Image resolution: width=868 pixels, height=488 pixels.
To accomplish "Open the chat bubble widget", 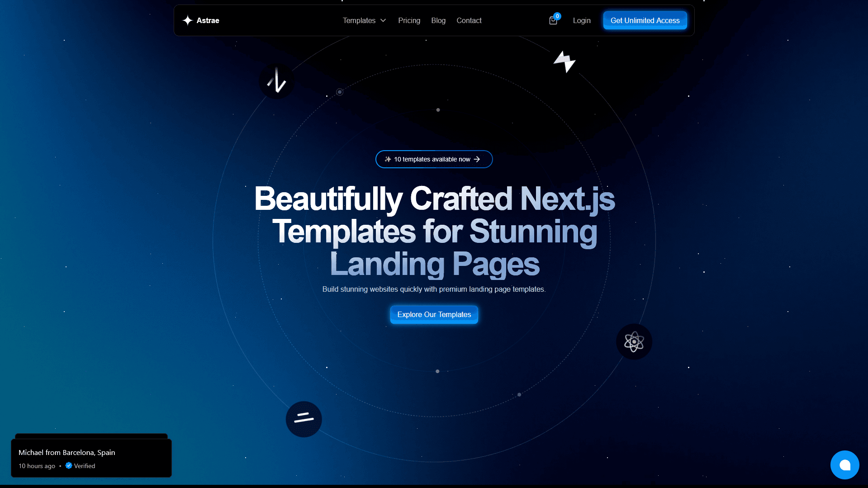I will 844,464.
